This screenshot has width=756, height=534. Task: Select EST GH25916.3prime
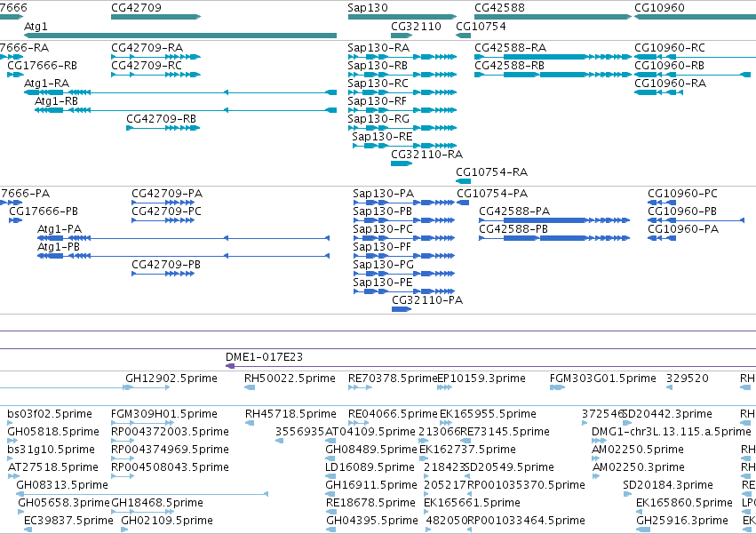[682, 521]
